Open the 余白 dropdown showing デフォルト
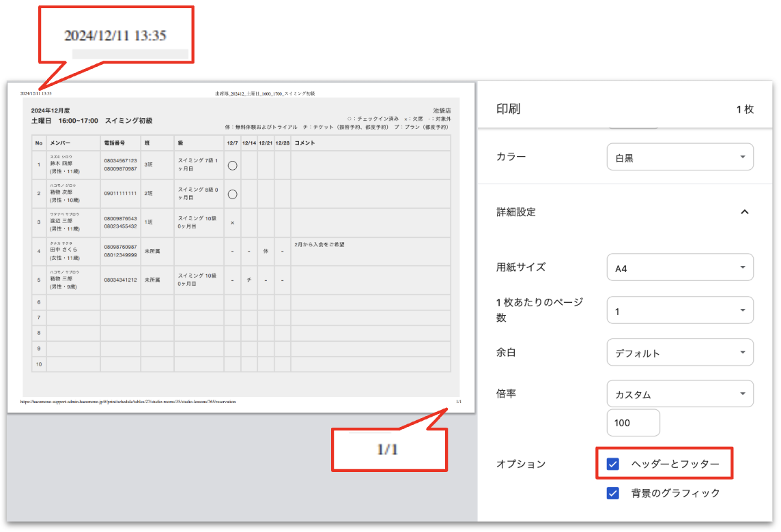 click(x=680, y=353)
